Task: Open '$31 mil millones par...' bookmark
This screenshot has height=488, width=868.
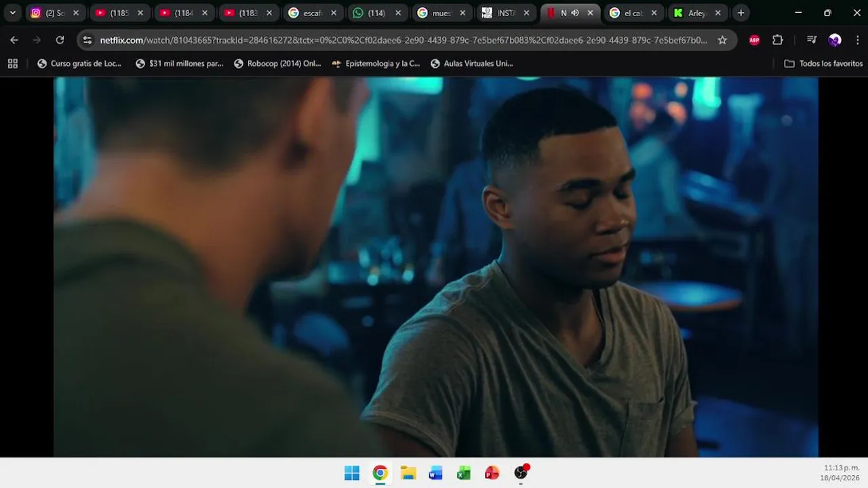Action: click(x=180, y=63)
